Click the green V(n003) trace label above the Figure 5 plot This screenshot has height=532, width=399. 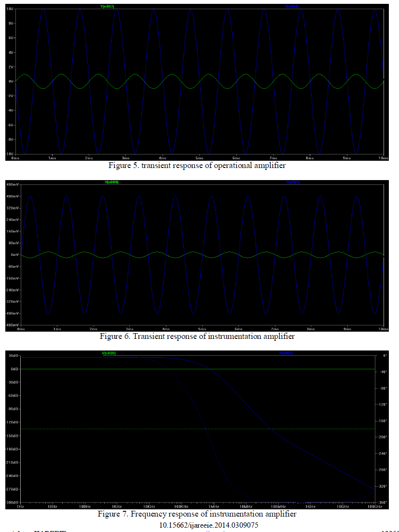(x=106, y=6)
